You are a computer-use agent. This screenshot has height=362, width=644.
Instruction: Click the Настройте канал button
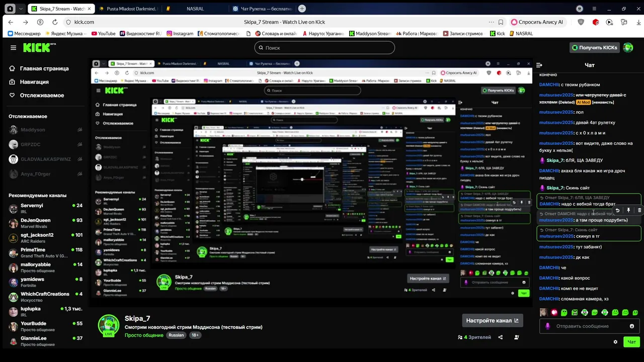[493, 320]
